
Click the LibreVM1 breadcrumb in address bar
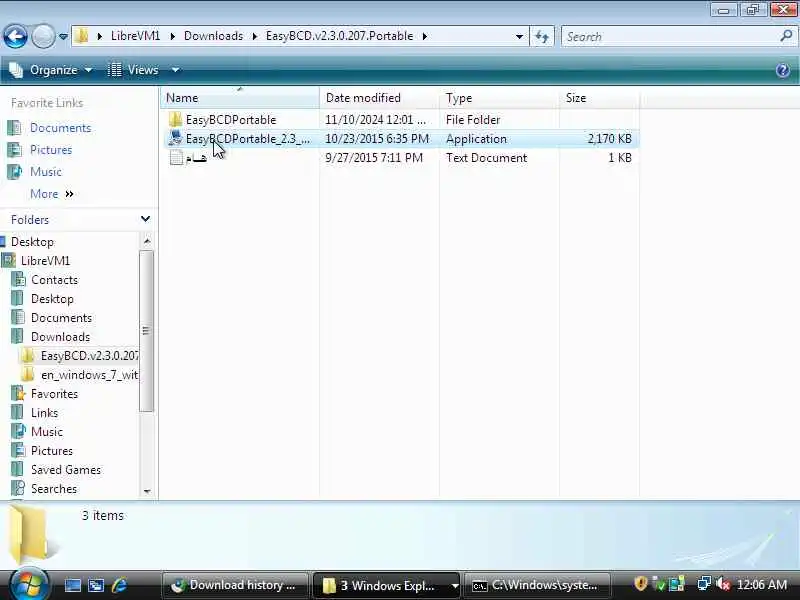point(135,36)
